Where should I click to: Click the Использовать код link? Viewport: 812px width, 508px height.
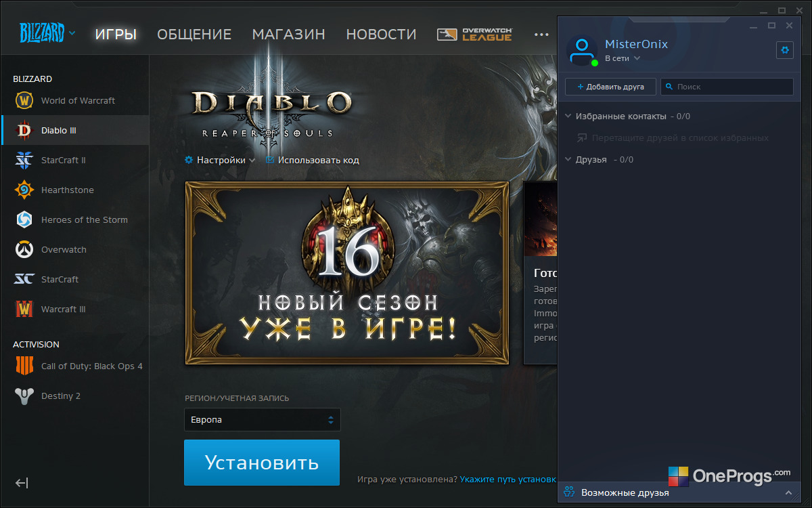tap(313, 161)
